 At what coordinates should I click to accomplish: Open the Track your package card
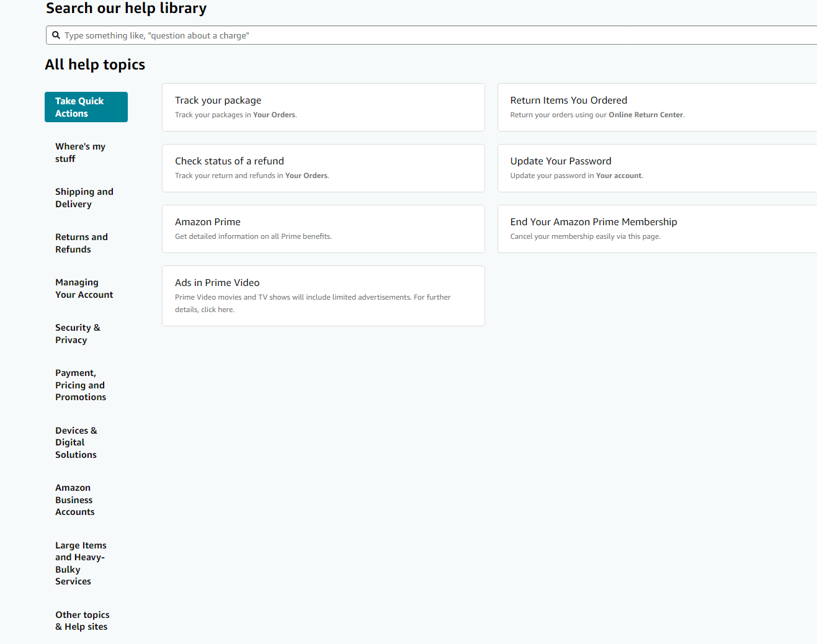(x=323, y=107)
